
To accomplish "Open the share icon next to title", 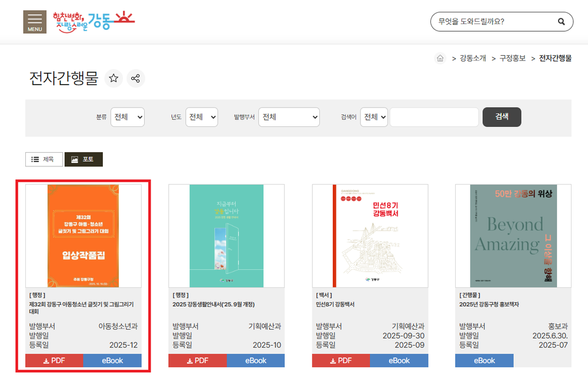I will coord(135,78).
